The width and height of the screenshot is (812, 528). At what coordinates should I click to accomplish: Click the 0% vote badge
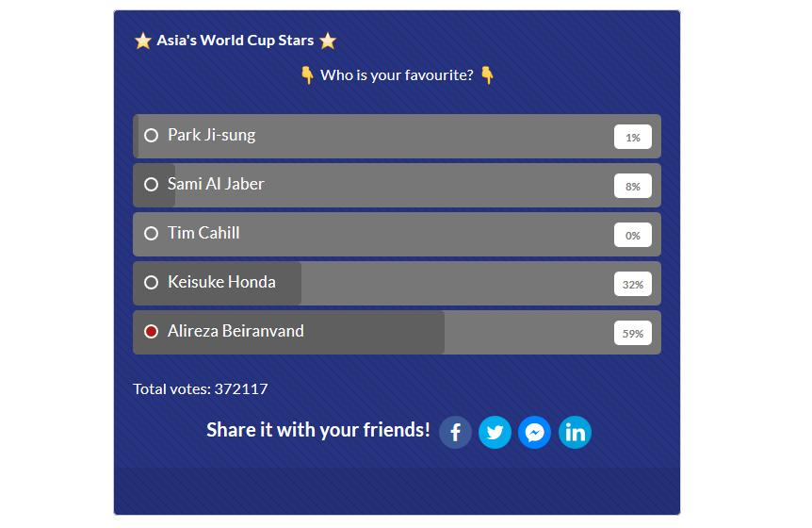click(633, 236)
